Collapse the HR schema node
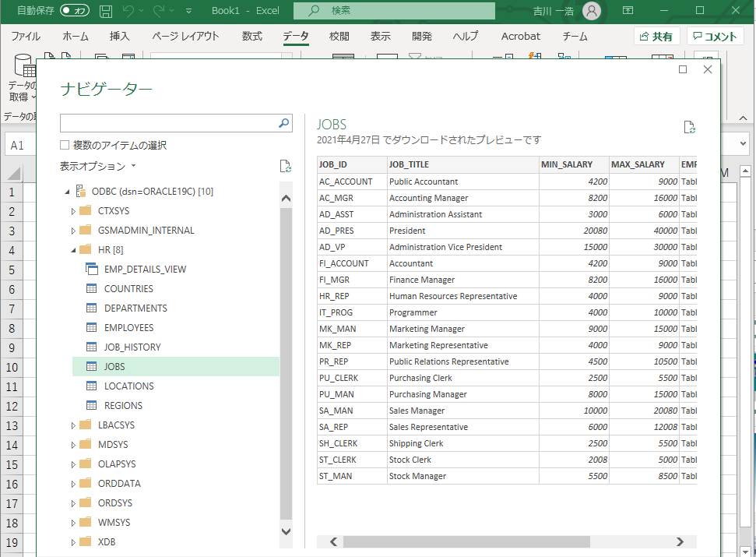 (x=74, y=250)
